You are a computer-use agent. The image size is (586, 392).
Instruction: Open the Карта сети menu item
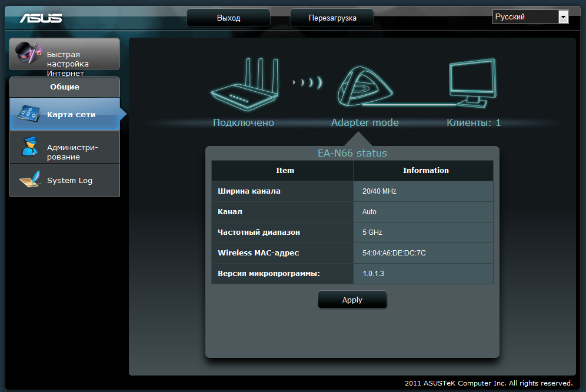65,114
